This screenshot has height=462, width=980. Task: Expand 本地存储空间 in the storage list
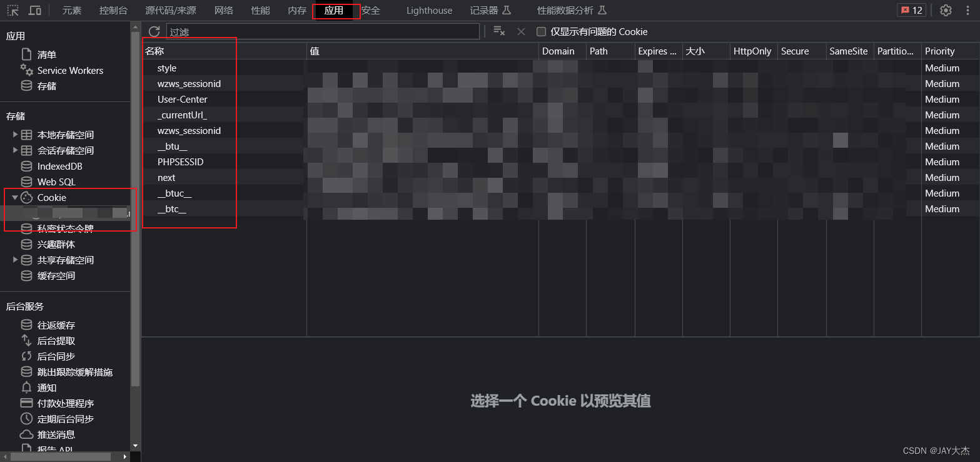(15, 135)
